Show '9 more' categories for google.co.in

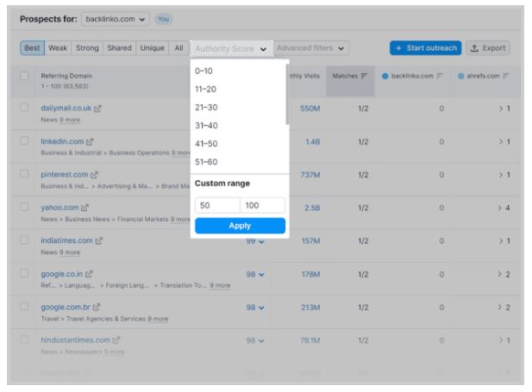[220, 285]
